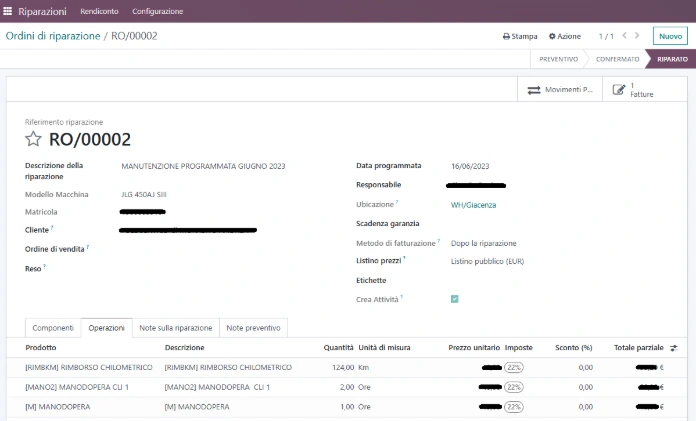Viewport: 696px width, 421px height.
Task: Open the 1 Fatture smart button
Action: 645,90
